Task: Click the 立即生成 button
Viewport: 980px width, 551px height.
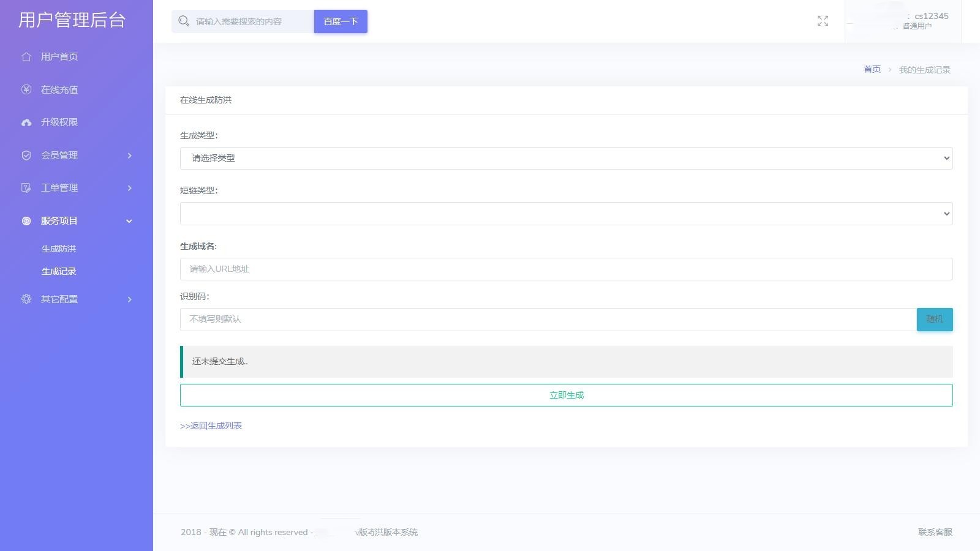Action: pyautogui.click(x=566, y=395)
